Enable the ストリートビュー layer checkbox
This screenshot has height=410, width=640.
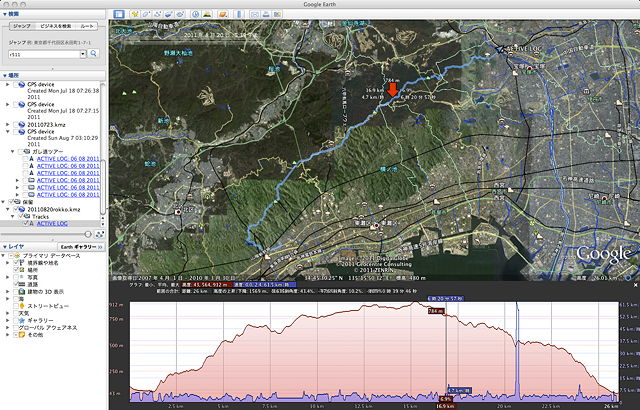click(16, 306)
